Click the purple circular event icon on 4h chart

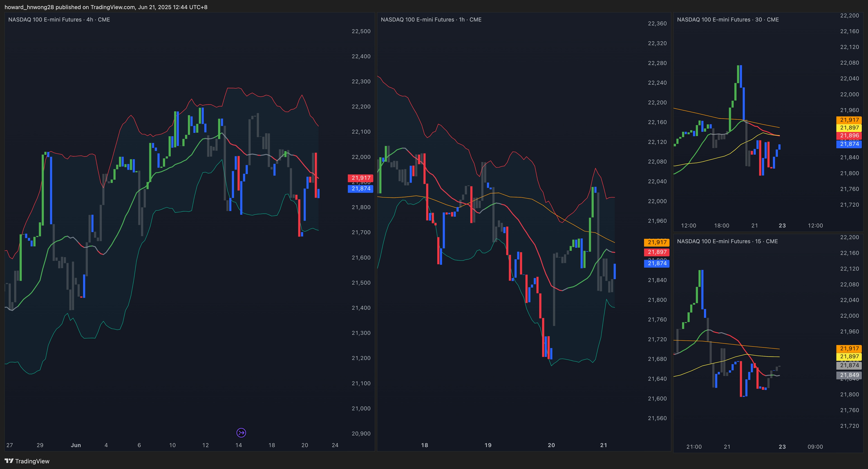(x=241, y=433)
